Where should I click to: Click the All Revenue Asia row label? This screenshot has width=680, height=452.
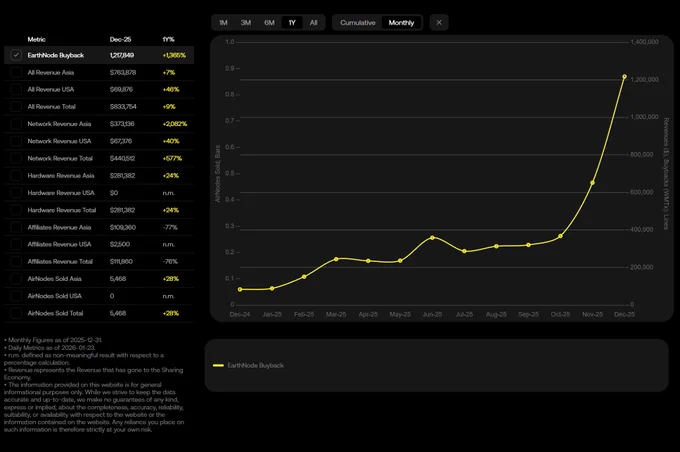point(51,72)
